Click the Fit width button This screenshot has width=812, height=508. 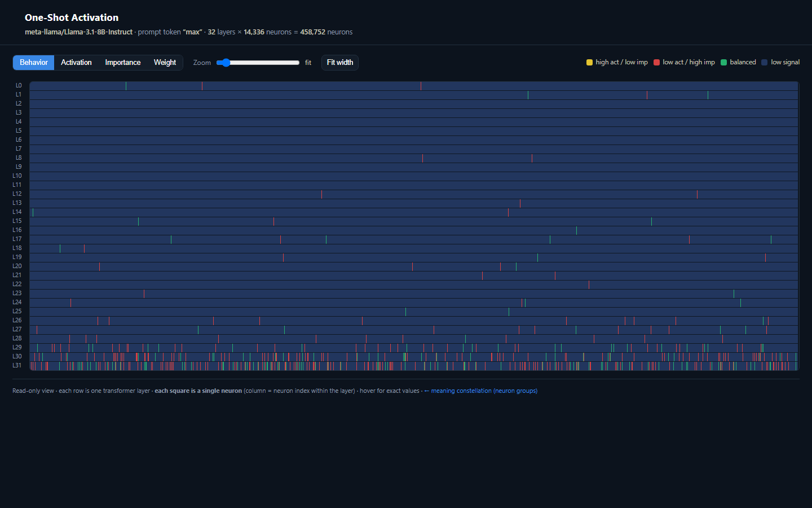pyautogui.click(x=340, y=63)
